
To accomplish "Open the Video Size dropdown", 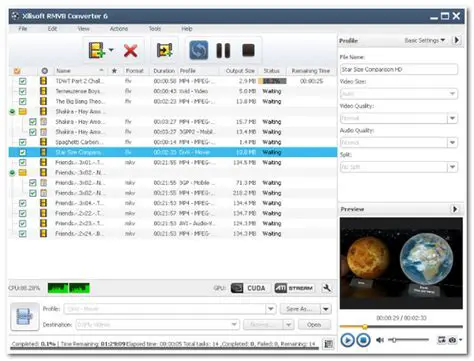I will point(452,94).
